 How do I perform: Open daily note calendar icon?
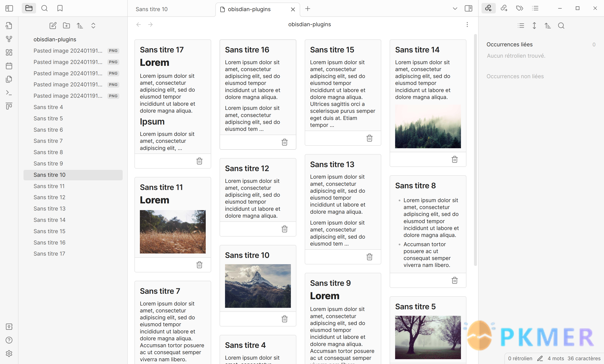(9, 66)
